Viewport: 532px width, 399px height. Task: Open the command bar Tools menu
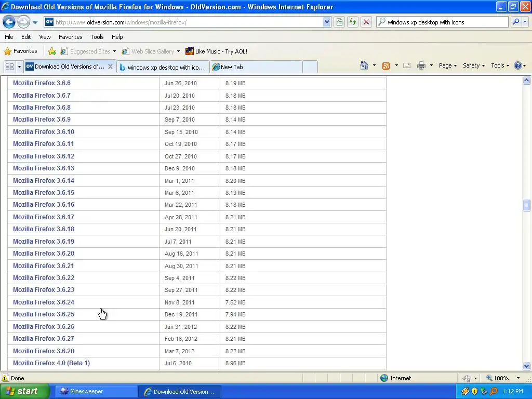click(500, 65)
